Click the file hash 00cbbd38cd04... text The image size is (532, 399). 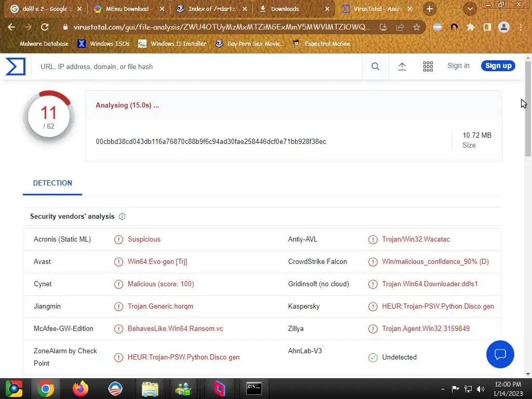coord(211,141)
